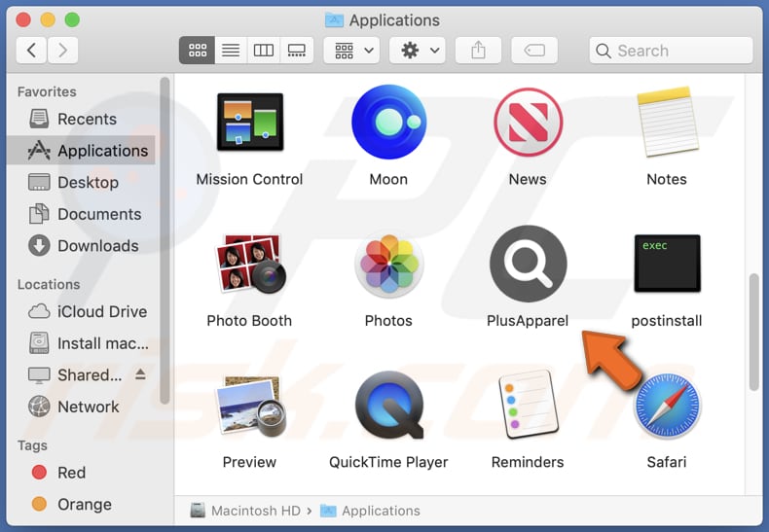Screen dimensions: 769x532
Task: Open the Safari app icon
Action: (x=667, y=406)
